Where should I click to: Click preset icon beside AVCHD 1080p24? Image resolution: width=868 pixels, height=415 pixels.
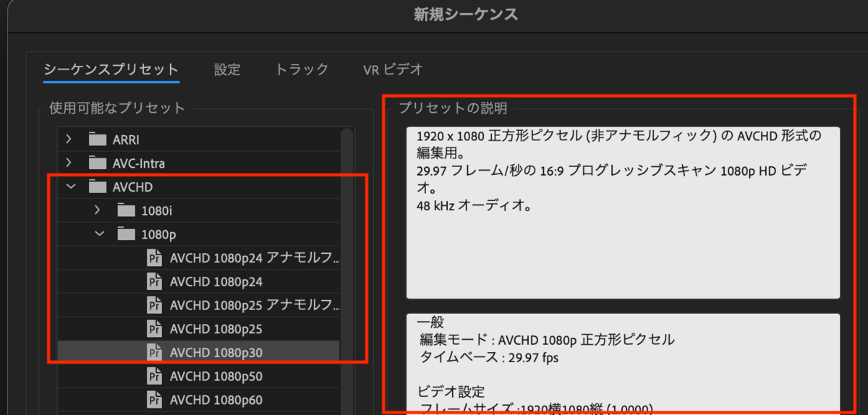click(154, 281)
